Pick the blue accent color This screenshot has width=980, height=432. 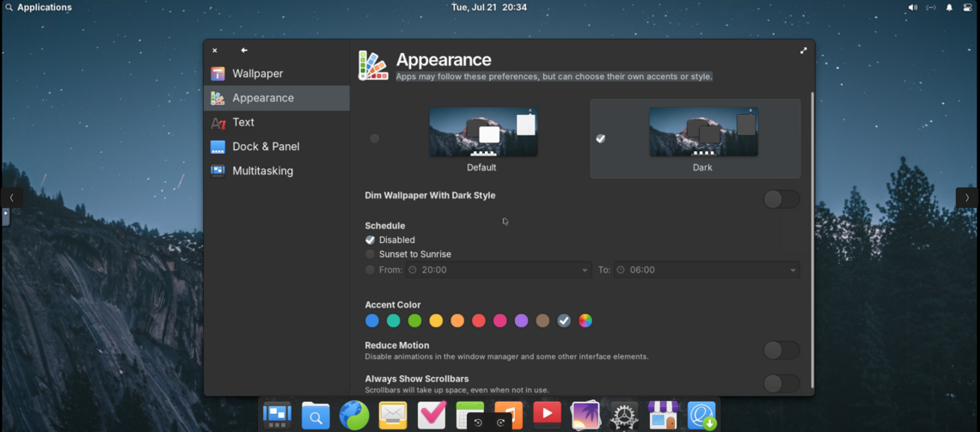pos(372,321)
